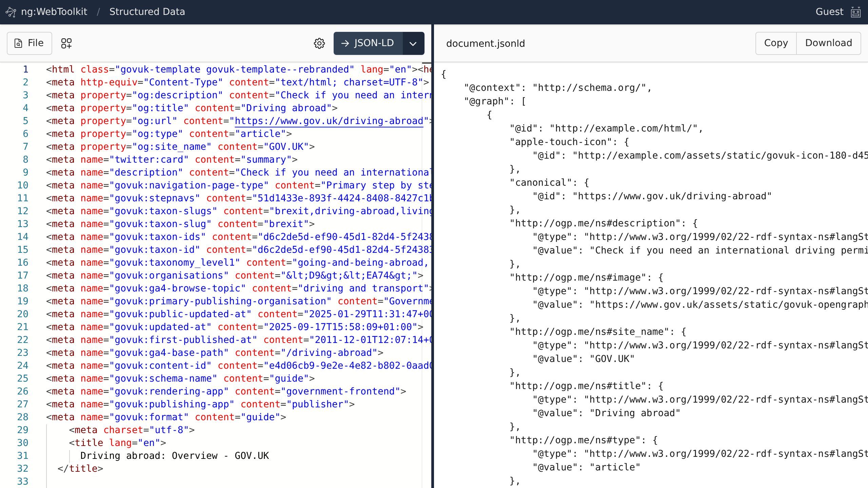Click ng:WebToolkit home link text
The width and height of the screenshot is (868, 488).
pos(54,12)
